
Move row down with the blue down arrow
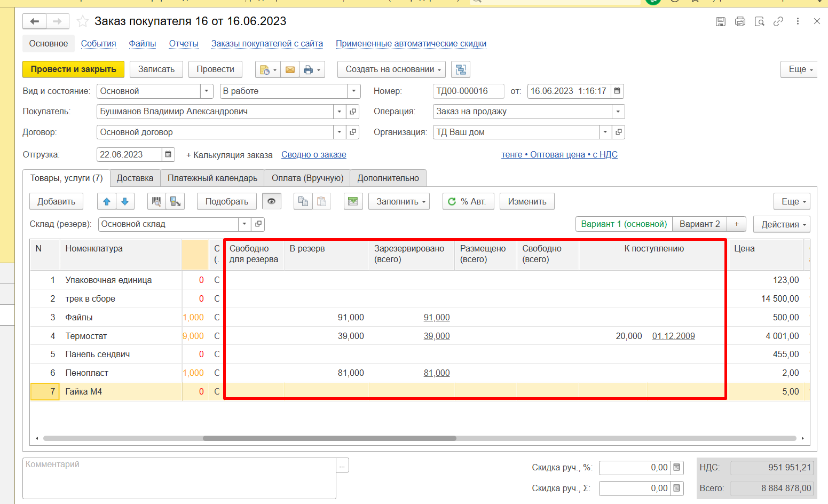125,201
